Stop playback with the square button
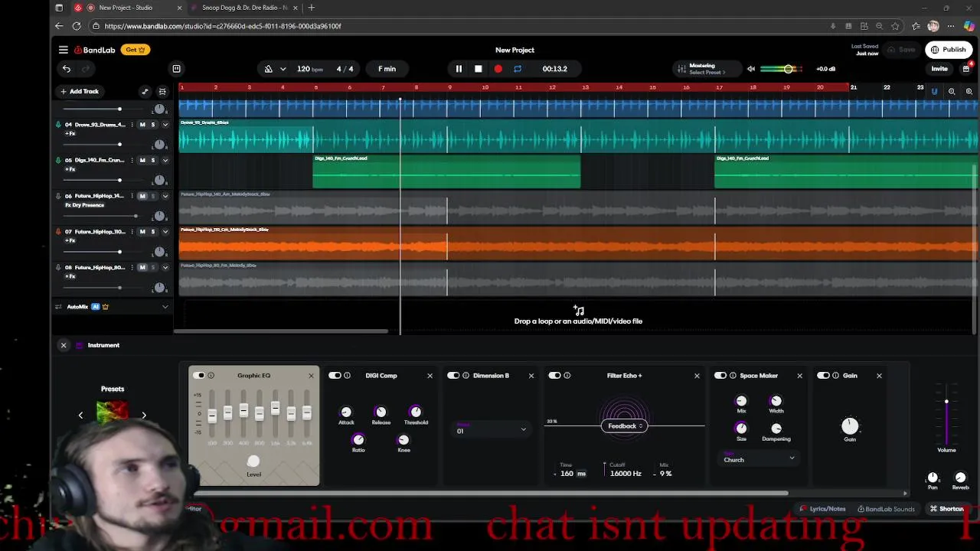 pos(479,69)
